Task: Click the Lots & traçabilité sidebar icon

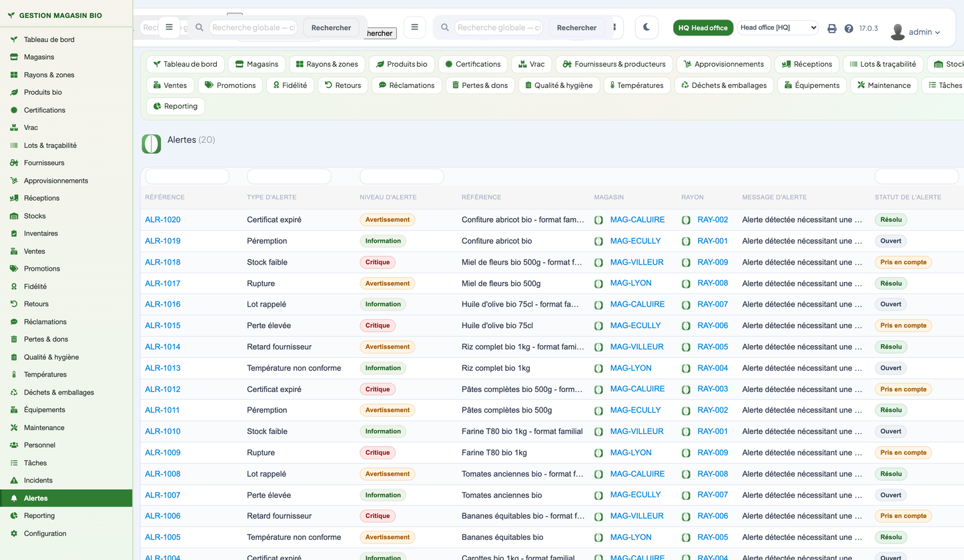Action: click(14, 145)
